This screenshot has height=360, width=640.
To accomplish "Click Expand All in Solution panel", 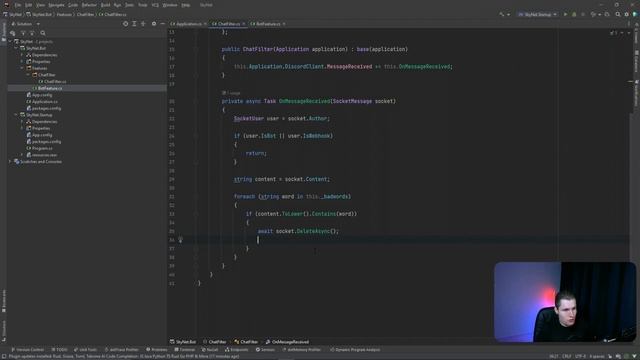I will 134,24.
